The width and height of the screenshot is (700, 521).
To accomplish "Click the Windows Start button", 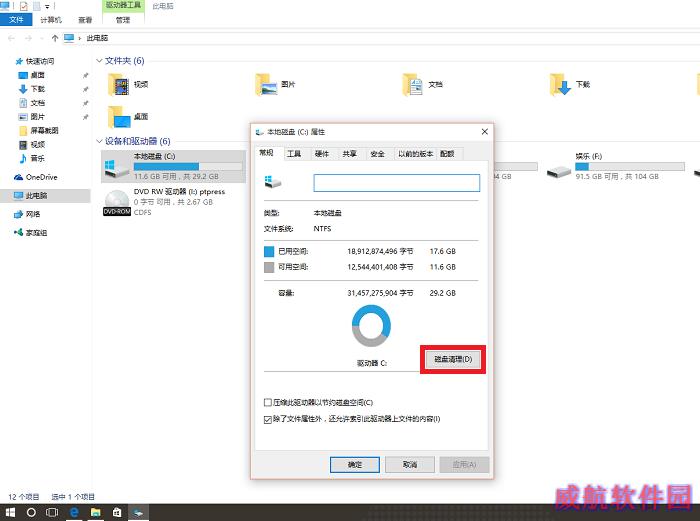I will click(10, 512).
